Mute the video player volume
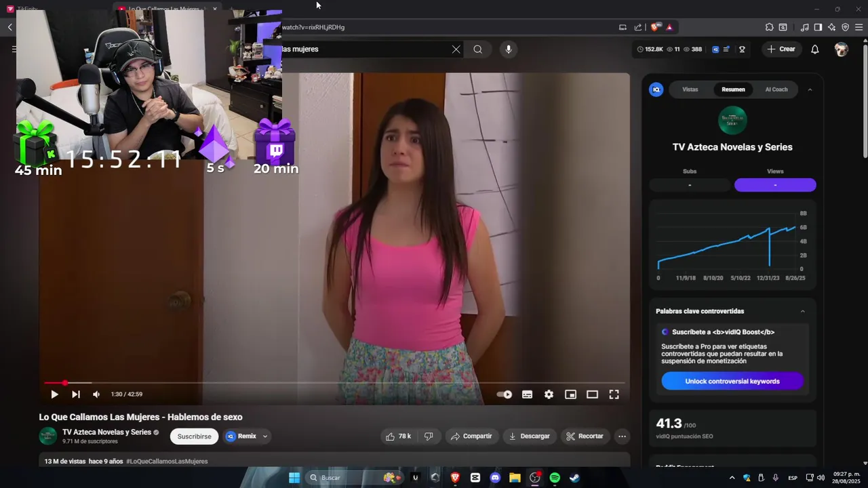The height and width of the screenshot is (488, 868). click(96, 394)
